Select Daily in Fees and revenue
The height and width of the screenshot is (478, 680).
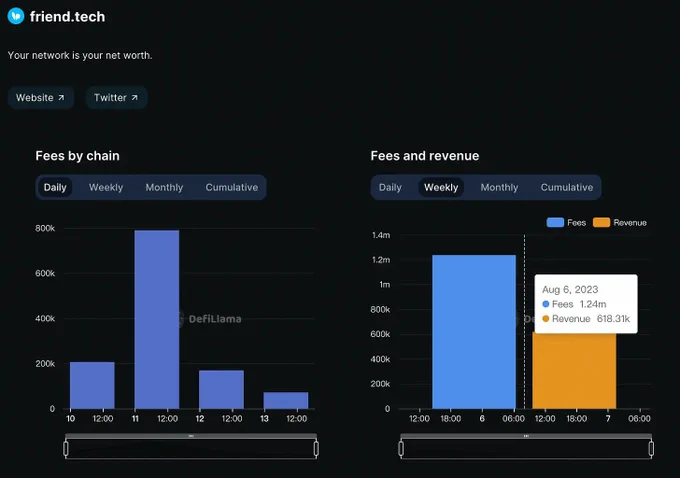tap(390, 187)
